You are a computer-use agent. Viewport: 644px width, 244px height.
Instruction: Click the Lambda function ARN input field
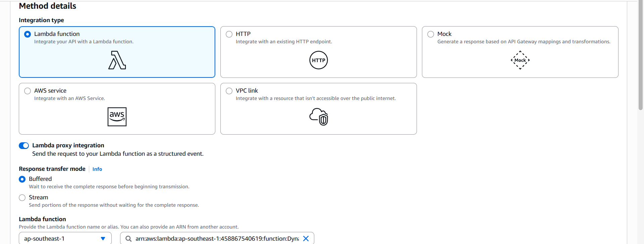216,239
